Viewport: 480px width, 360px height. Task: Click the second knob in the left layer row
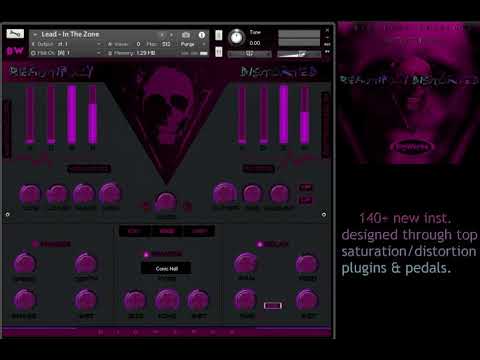57,194
